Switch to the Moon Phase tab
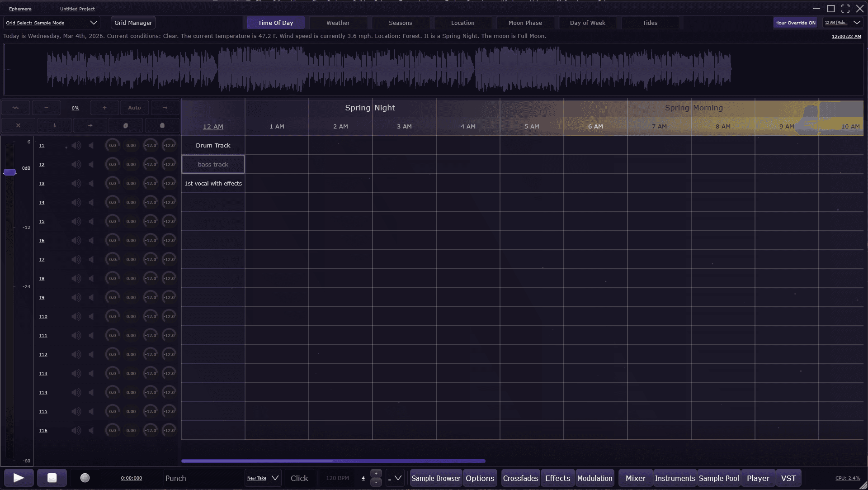This screenshot has height=490, width=868. [x=525, y=23]
